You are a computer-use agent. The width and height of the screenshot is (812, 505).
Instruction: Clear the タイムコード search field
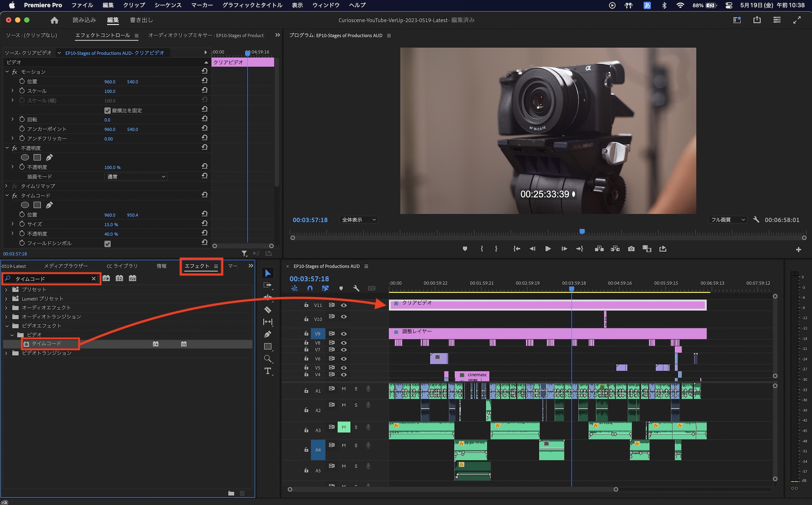(93, 279)
